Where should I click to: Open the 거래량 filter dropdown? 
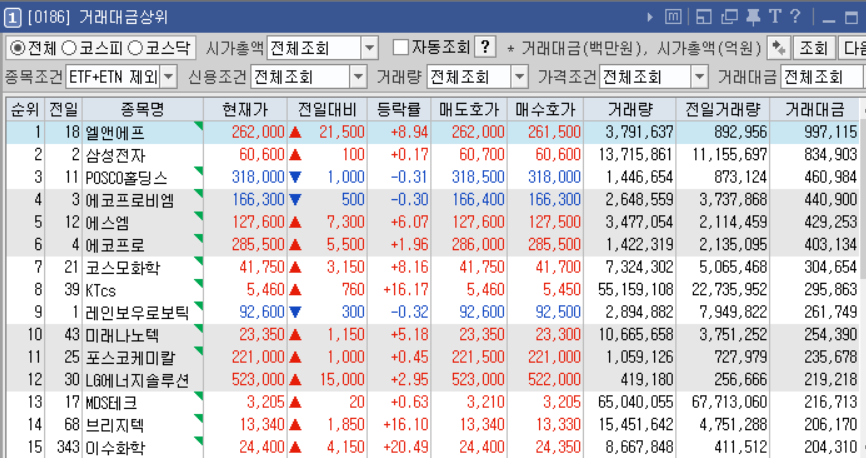pos(519,77)
